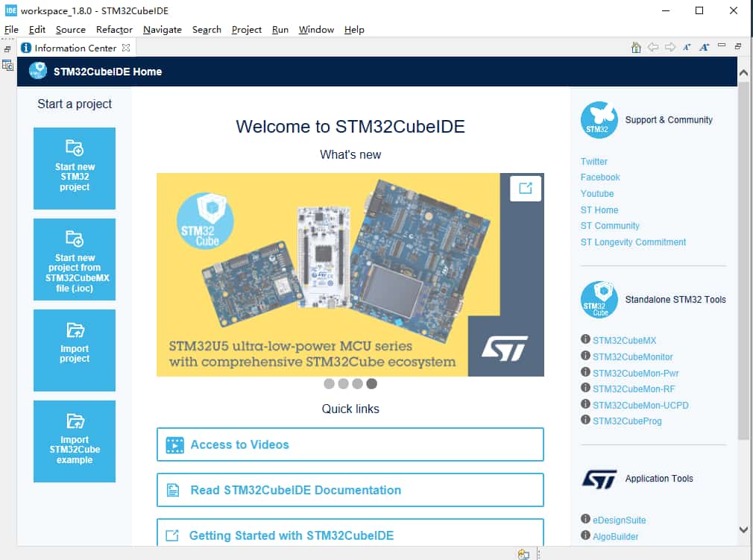Click the Home icon in Information Center toolbar
This screenshot has height=560, width=753.
(x=636, y=48)
